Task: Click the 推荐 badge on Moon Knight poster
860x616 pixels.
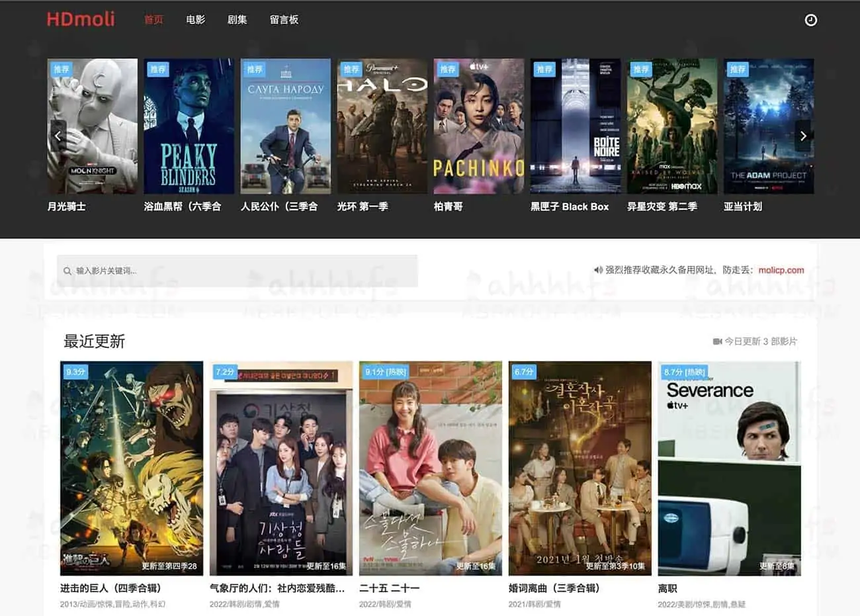Action: pyautogui.click(x=62, y=69)
